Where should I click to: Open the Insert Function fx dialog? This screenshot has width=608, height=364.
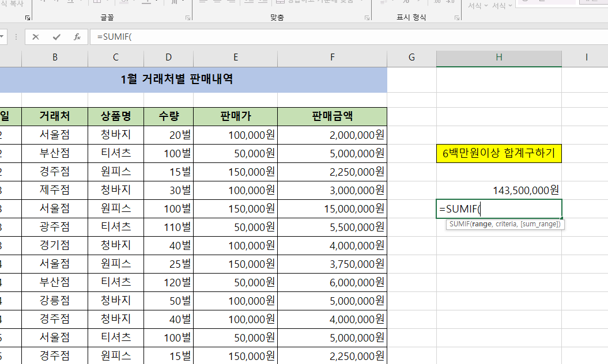point(77,37)
